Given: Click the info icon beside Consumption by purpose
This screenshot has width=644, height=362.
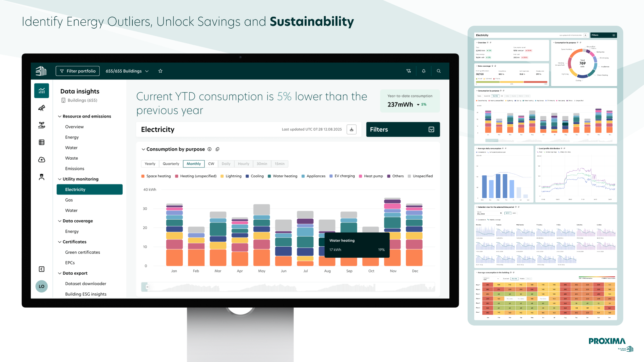Looking at the screenshot, I should point(209,149).
